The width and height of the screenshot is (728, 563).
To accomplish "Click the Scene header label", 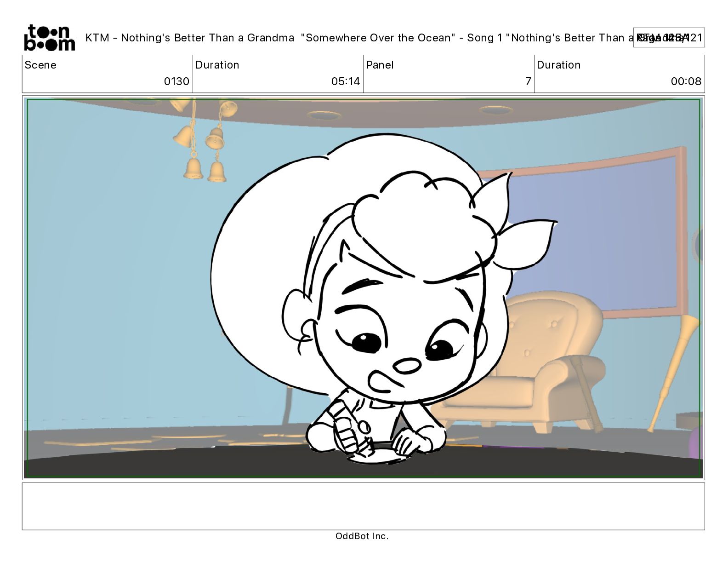I will tap(40, 65).
